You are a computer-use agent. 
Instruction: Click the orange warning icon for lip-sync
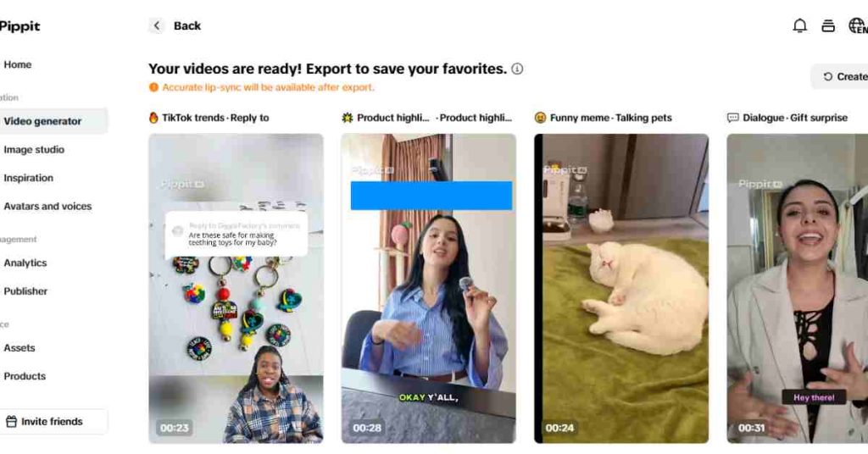(154, 87)
